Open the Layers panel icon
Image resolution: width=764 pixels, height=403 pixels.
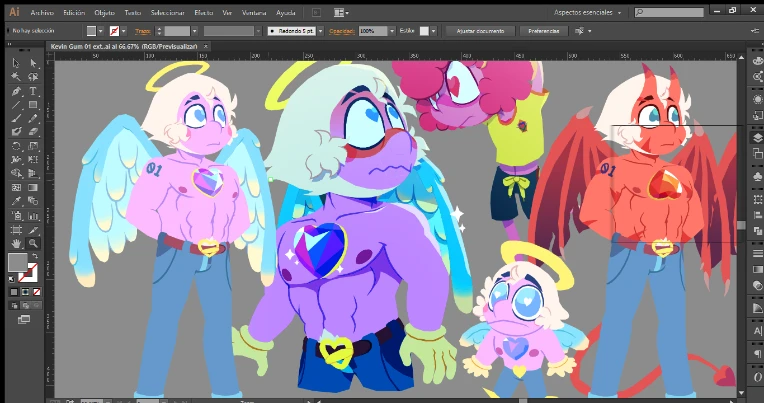(x=757, y=138)
